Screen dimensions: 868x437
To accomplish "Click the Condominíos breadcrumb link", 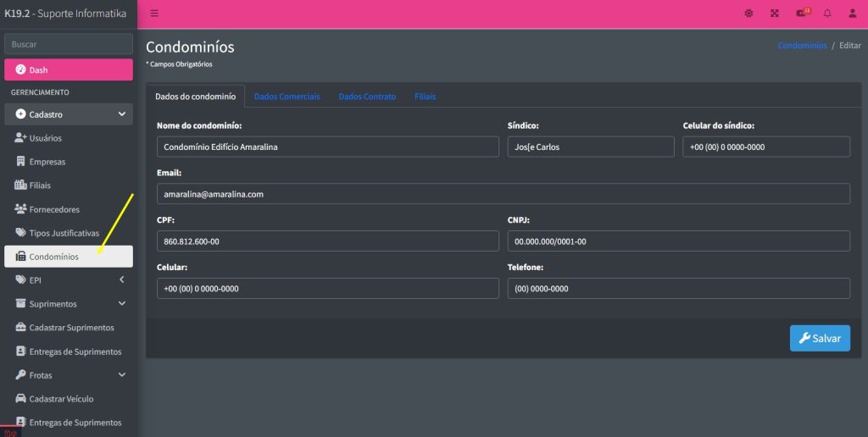I will click(x=802, y=46).
